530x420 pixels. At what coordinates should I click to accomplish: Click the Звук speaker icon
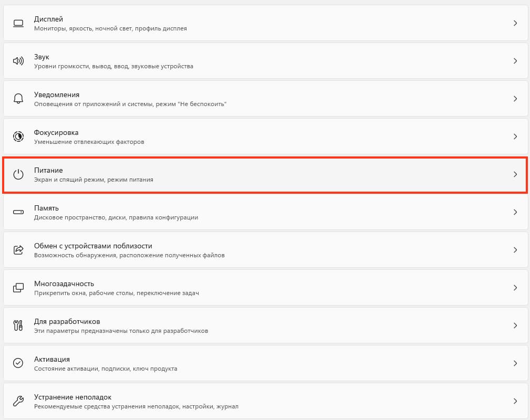tap(18, 61)
